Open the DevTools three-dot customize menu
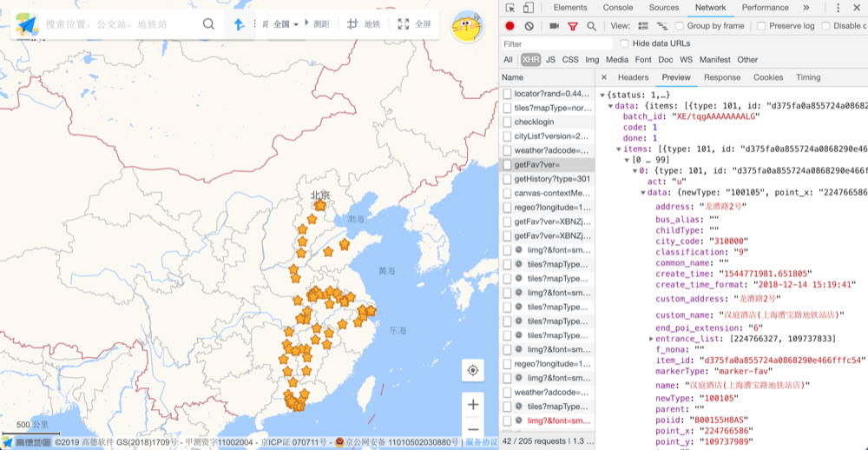The width and height of the screenshot is (868, 450). tap(838, 8)
